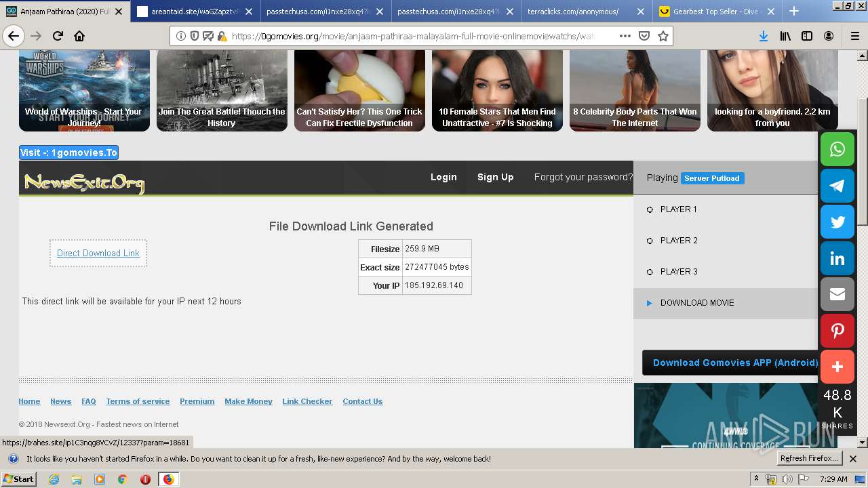Open the Contact Us footer link
The height and width of the screenshot is (488, 868).
363,401
